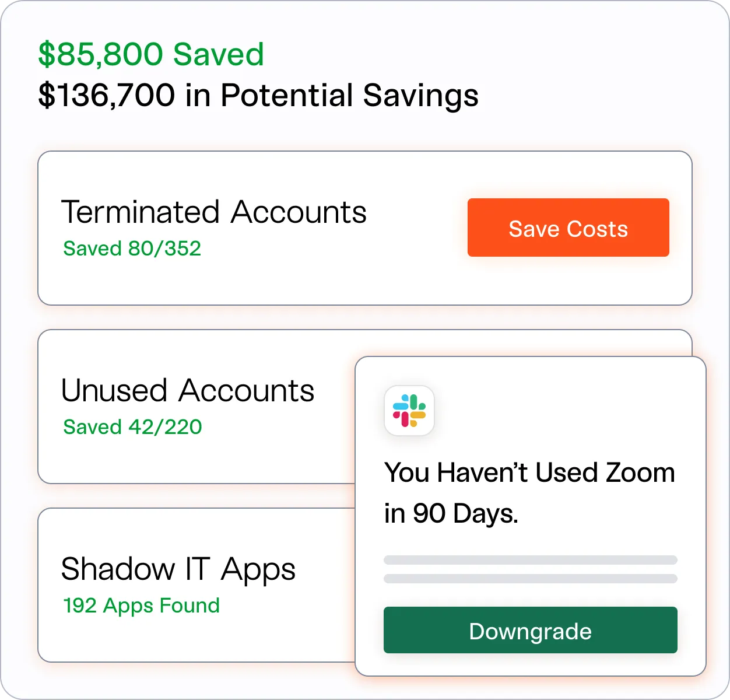Click the $85,800 Saved headline
This screenshot has height=700, width=730.
[151, 54]
